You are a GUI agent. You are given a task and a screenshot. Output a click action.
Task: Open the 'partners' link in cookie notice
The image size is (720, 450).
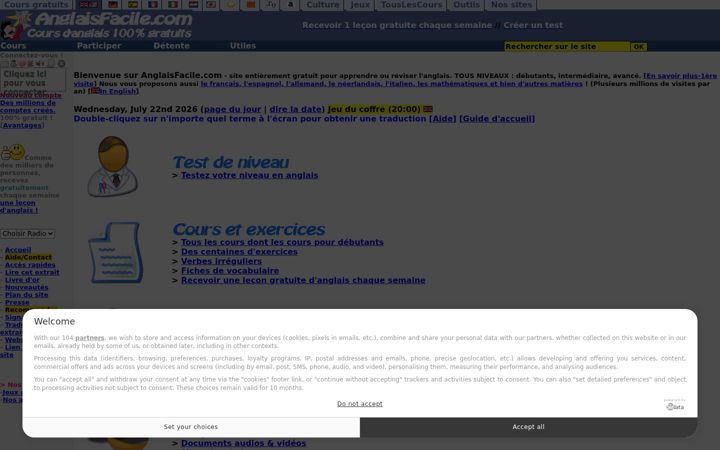point(90,338)
